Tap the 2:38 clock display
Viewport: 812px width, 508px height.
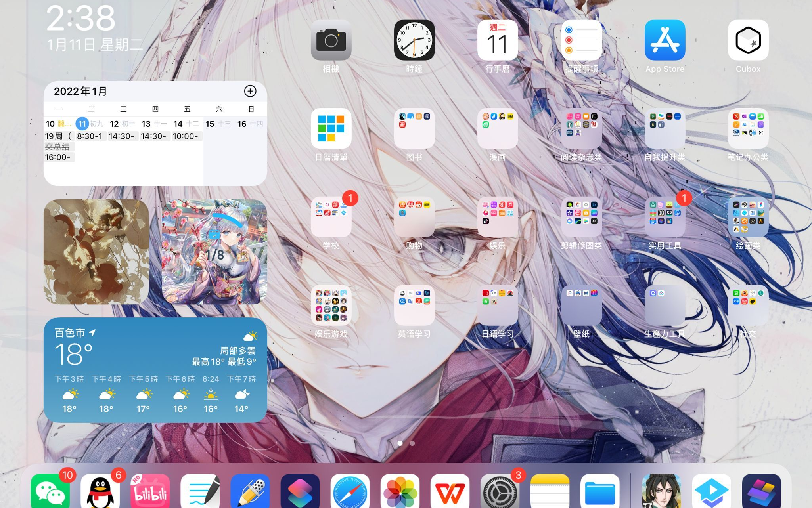click(81, 18)
